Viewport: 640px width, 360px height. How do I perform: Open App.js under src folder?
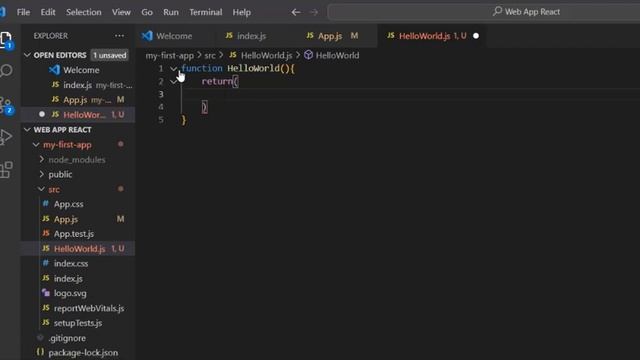coord(66,219)
